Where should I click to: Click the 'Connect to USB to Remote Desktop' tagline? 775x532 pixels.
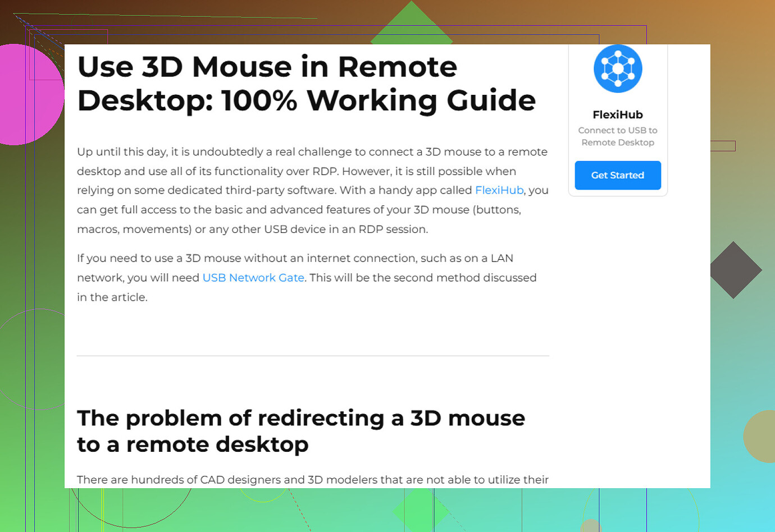618,136
